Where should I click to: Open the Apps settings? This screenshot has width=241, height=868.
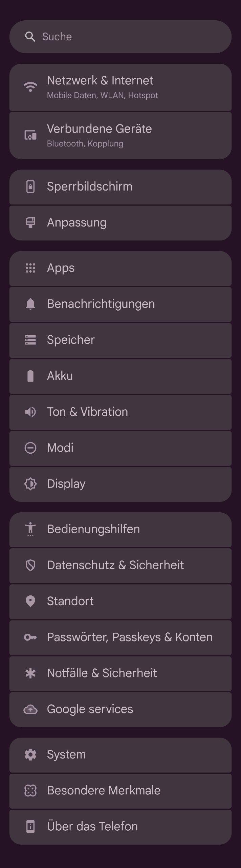click(x=121, y=268)
